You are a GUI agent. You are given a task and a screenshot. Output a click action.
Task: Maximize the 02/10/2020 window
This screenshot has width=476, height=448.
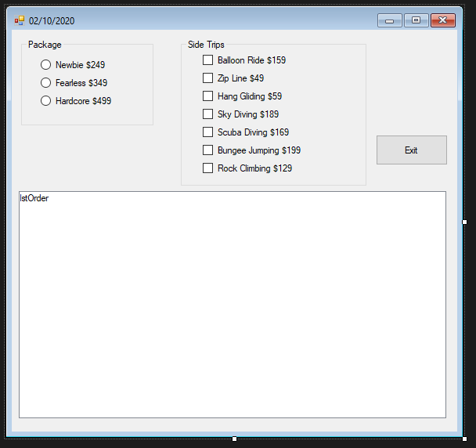(416, 20)
